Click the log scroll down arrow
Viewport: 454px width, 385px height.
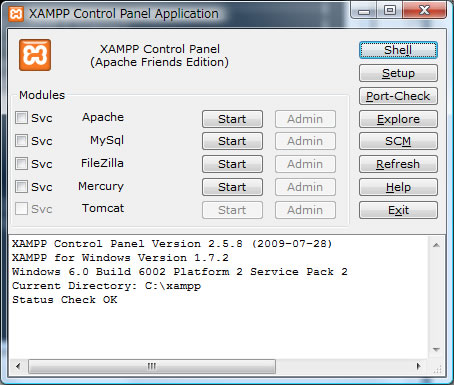tap(436, 350)
